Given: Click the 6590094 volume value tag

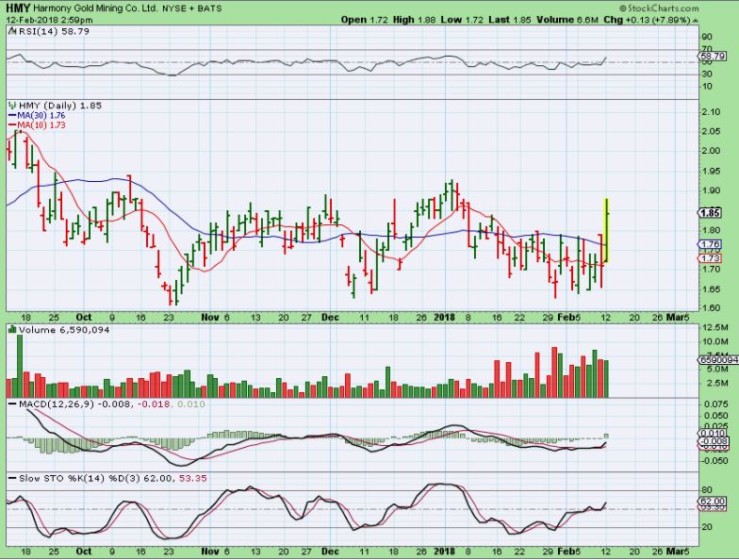Looking at the screenshot, I should 714,359.
